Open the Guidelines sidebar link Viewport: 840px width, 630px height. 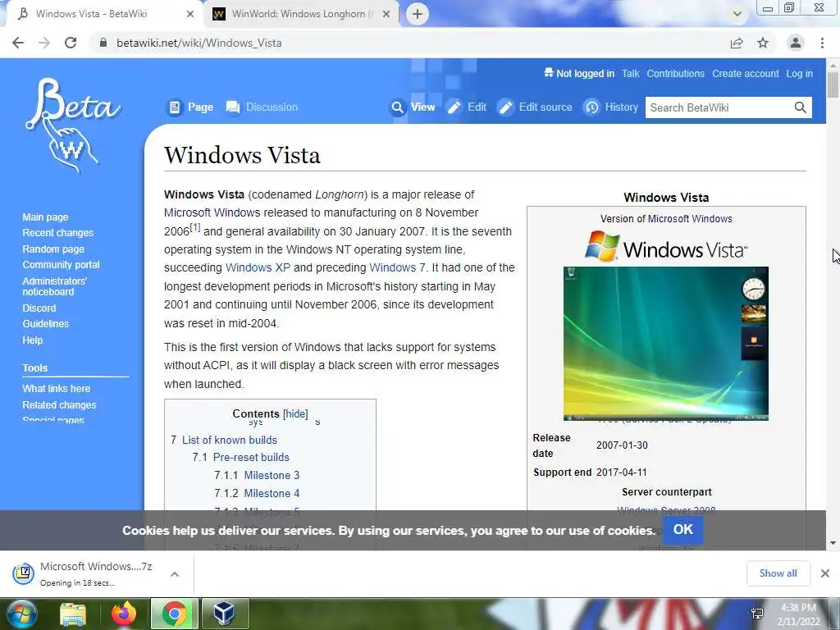46,323
